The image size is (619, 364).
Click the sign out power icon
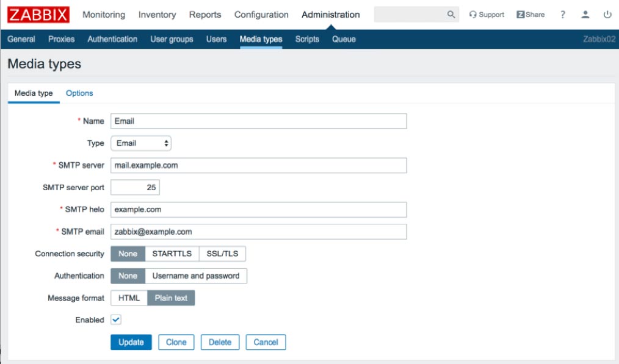click(x=607, y=15)
